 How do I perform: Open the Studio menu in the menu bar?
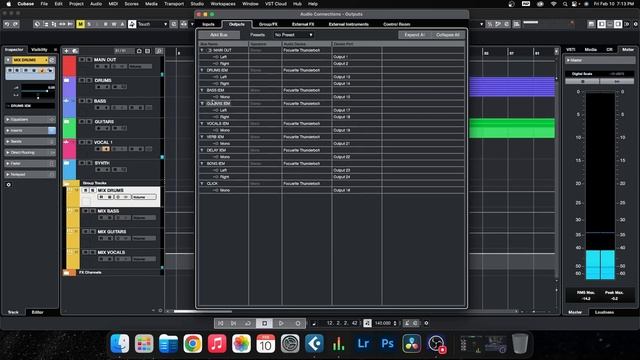pos(197,4)
